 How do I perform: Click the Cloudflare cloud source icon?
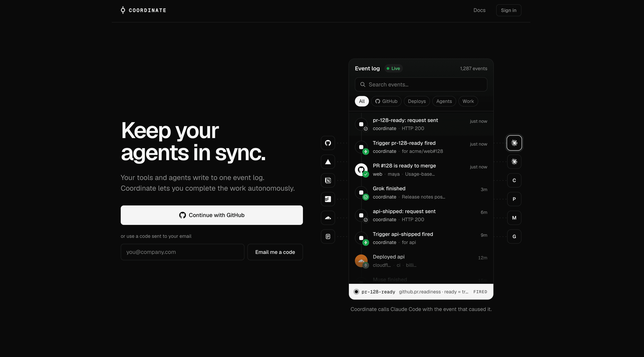coord(328,218)
